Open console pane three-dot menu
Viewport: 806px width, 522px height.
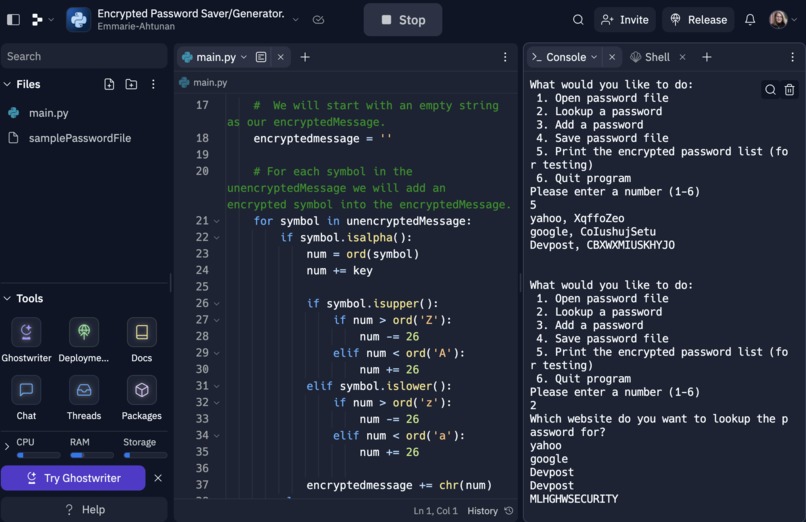click(x=792, y=57)
